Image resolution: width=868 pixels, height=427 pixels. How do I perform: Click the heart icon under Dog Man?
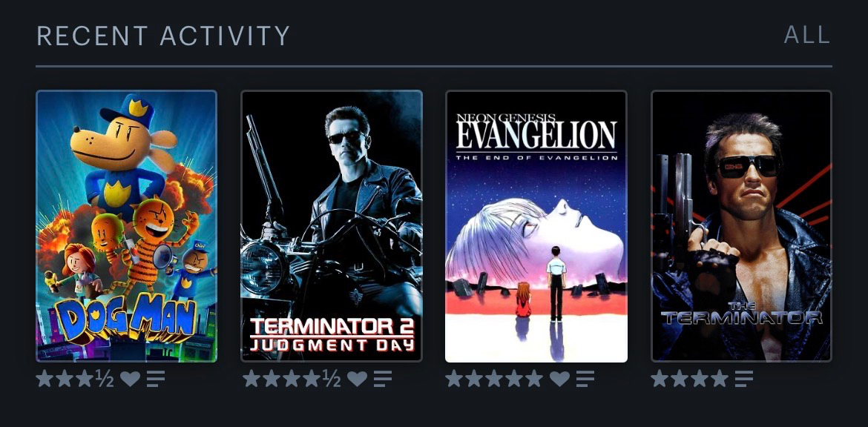(130, 379)
